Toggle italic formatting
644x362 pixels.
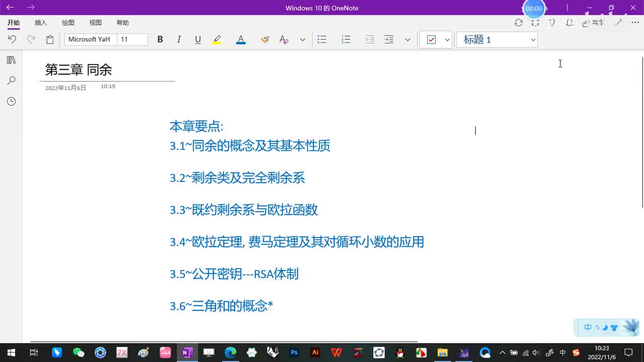coord(179,39)
